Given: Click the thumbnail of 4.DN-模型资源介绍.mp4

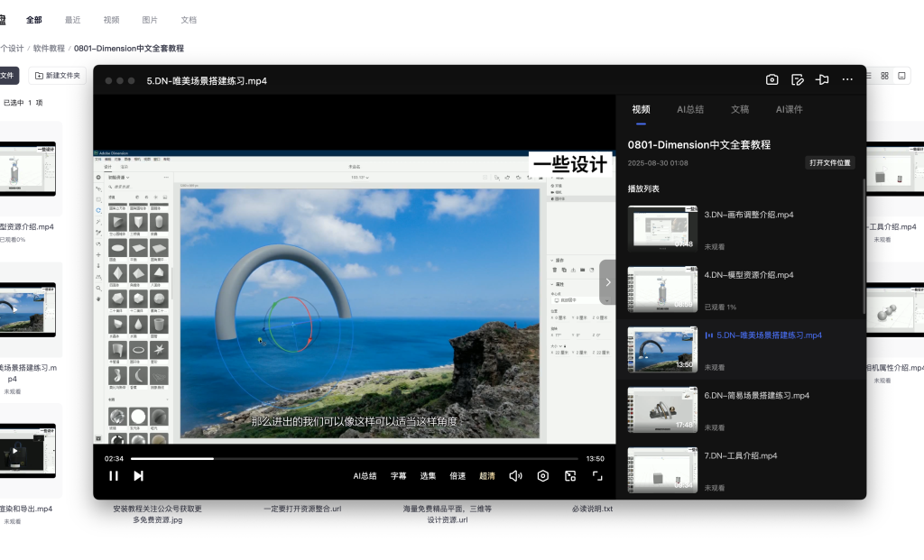Looking at the screenshot, I should (662, 289).
